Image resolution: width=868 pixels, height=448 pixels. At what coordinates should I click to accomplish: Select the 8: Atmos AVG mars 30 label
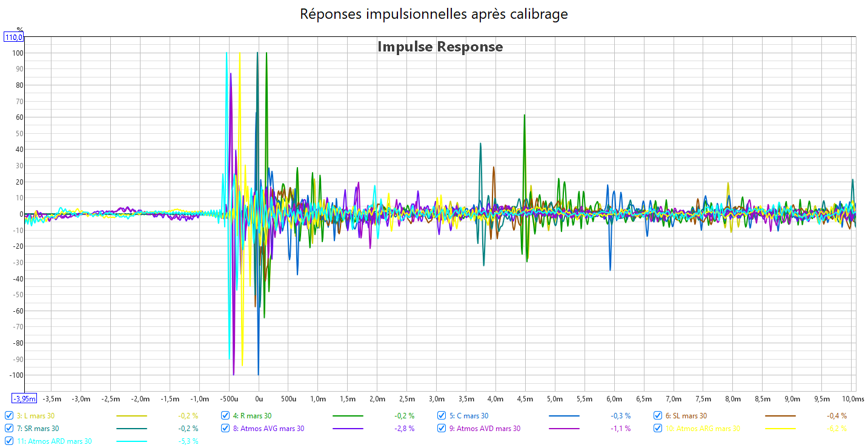[268, 429]
